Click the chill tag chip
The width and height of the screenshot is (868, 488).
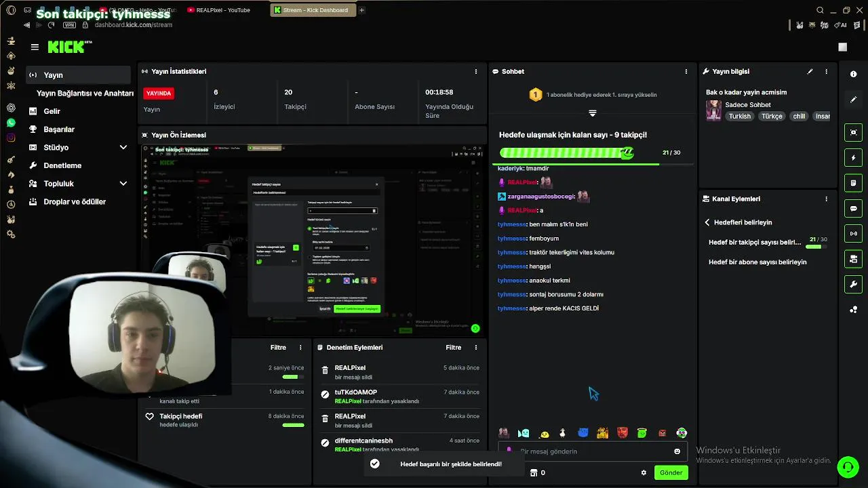point(799,117)
